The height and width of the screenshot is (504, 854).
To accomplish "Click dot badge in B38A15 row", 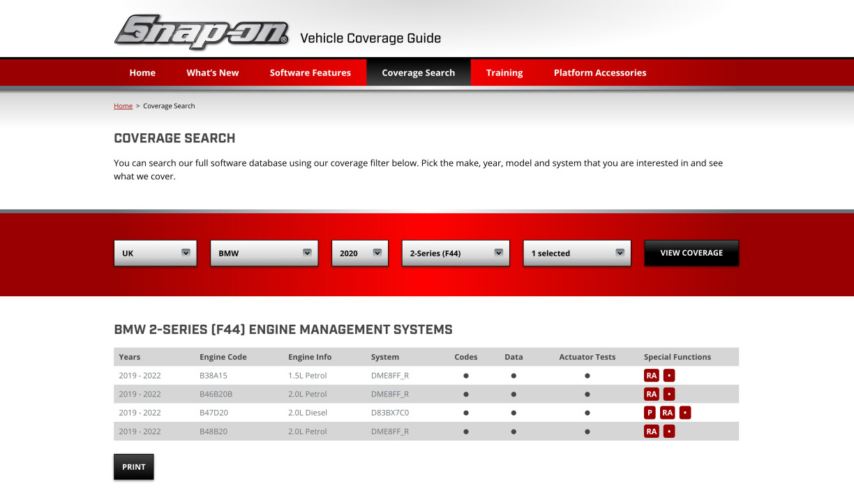I will pos(669,375).
